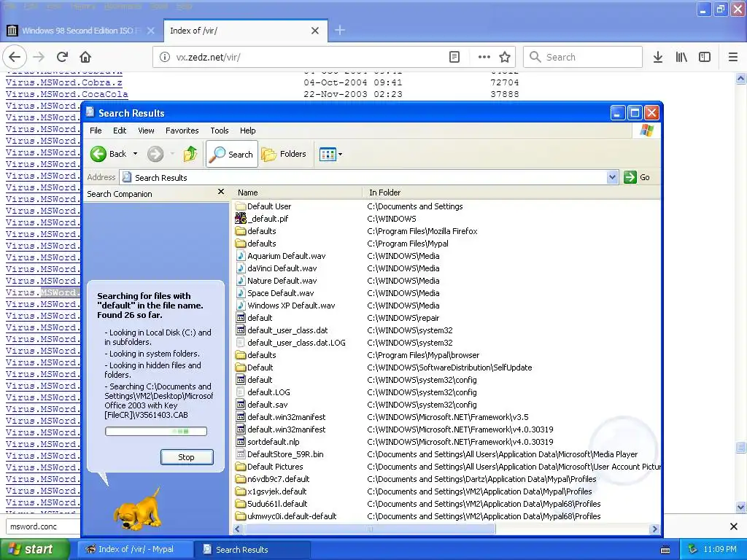Toggle the Search toolbar button

pos(232,154)
